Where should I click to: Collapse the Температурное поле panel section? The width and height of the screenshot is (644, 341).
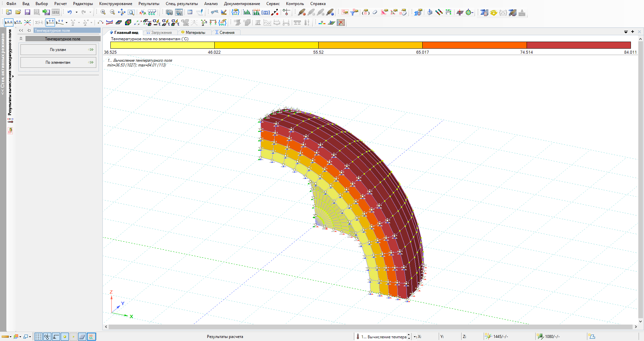[21, 39]
